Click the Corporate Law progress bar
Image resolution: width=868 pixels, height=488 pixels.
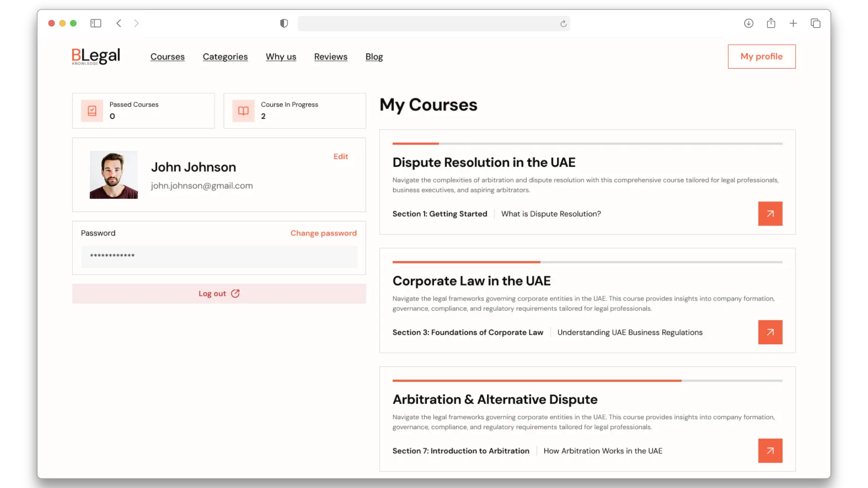(587, 262)
